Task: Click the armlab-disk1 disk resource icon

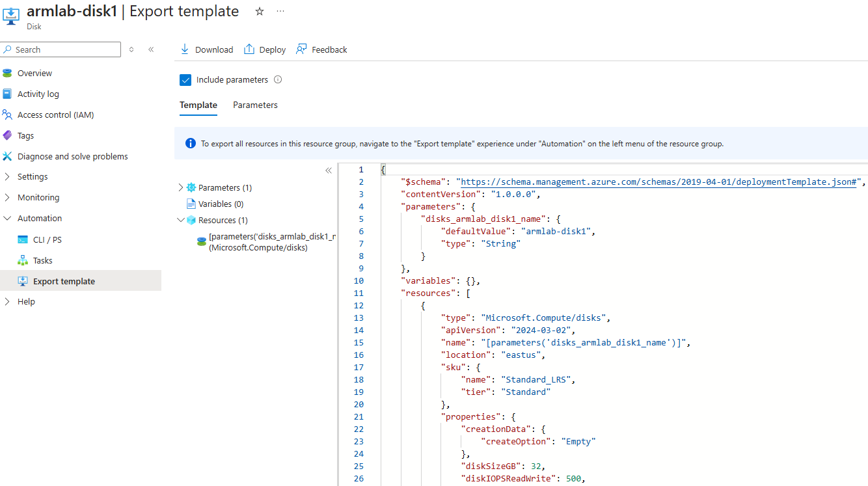Action: [x=12, y=16]
